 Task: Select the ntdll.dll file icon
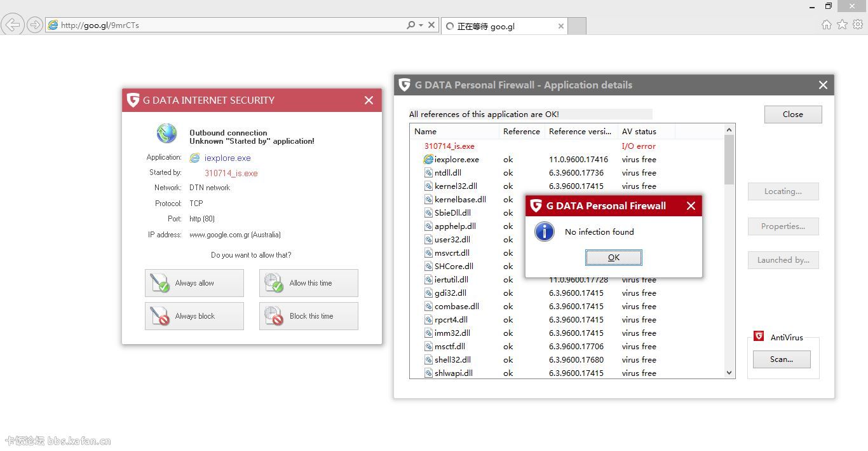pyautogui.click(x=429, y=173)
